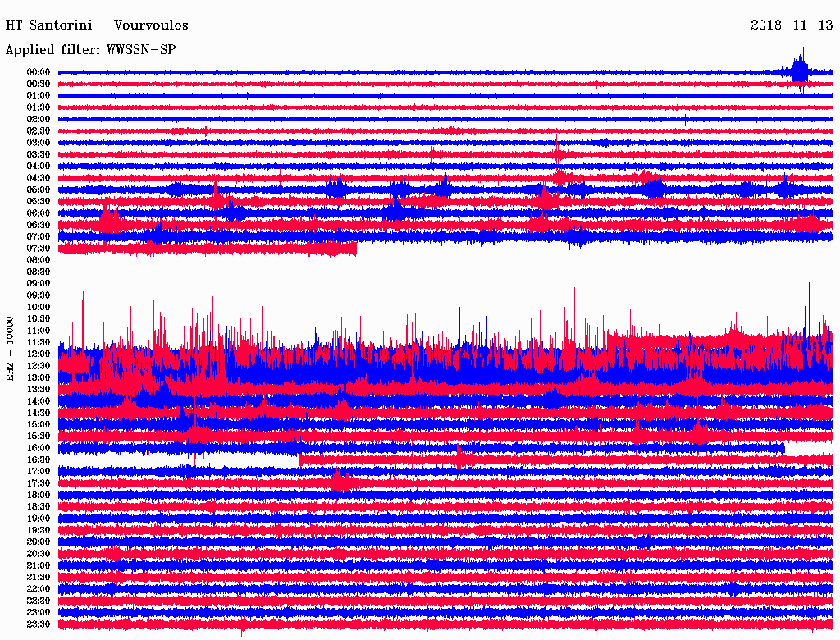Click the 17:30 time label
Screen dimensions: 840x640
[39, 482]
